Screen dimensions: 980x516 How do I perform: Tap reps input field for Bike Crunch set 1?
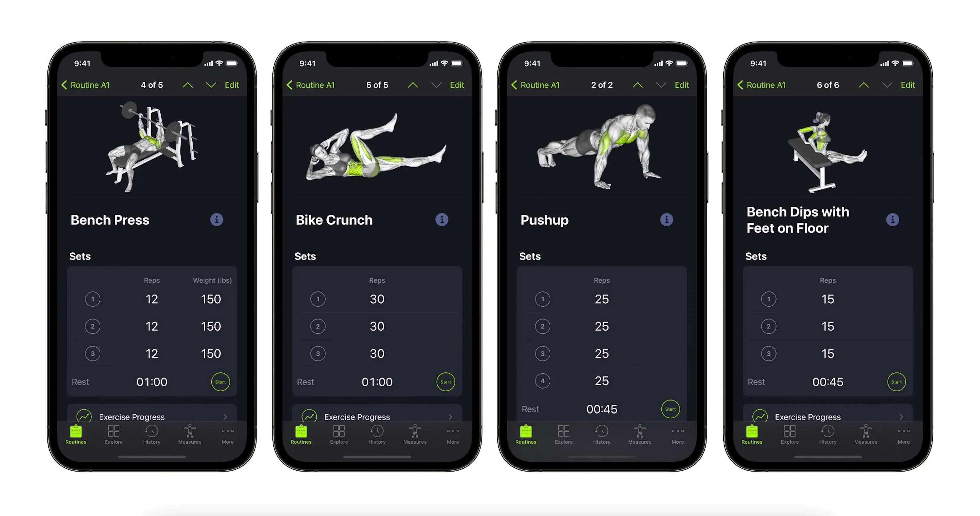(376, 300)
